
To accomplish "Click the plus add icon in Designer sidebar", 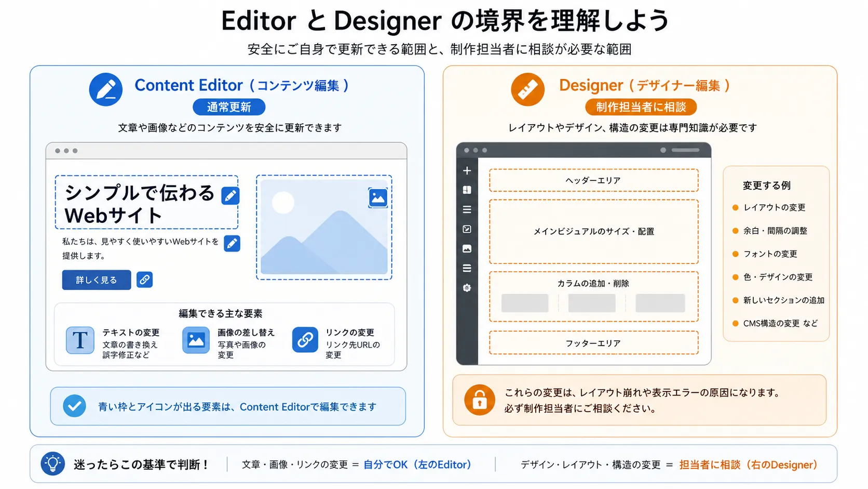I will point(467,170).
